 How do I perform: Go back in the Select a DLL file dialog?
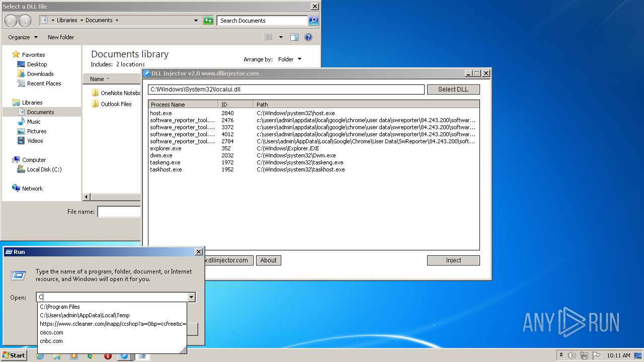tap(11, 21)
